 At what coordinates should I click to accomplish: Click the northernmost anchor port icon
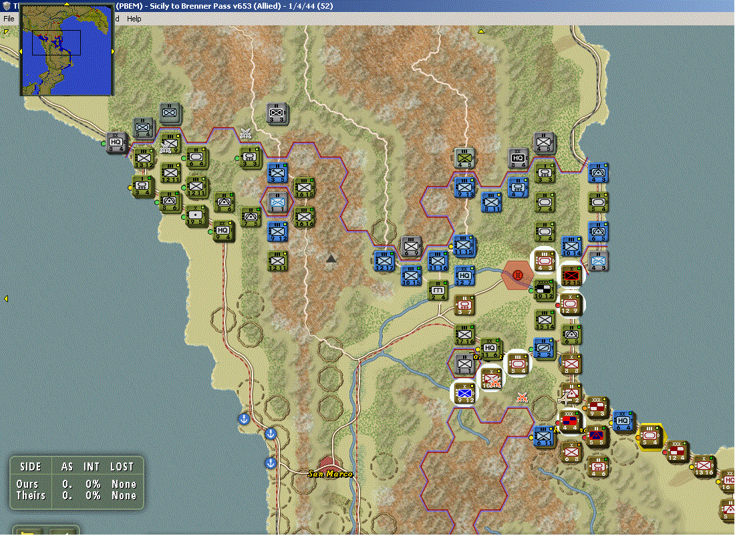pyautogui.click(x=244, y=419)
